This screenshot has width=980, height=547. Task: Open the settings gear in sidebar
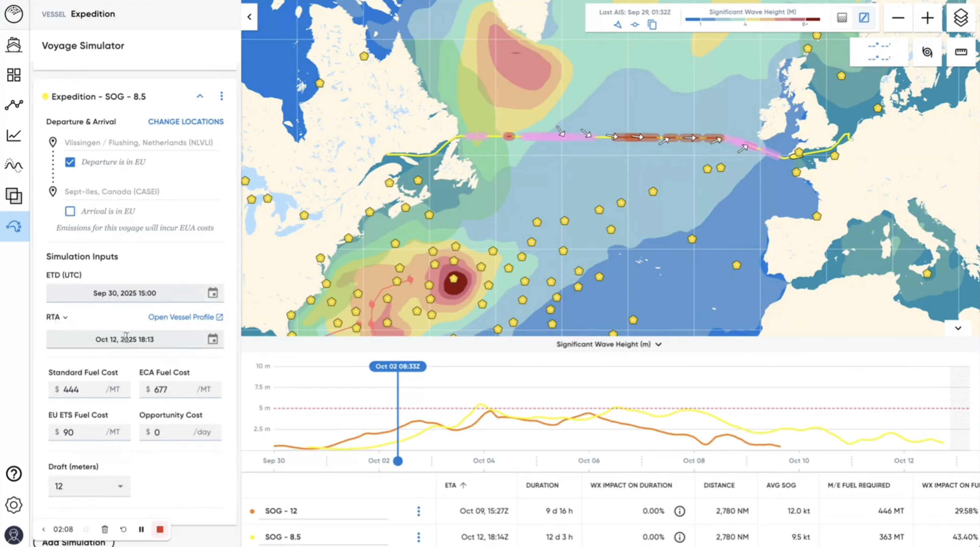point(14,505)
